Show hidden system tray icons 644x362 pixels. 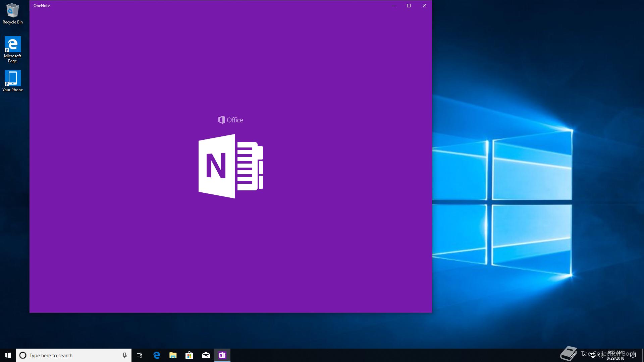pos(585,355)
